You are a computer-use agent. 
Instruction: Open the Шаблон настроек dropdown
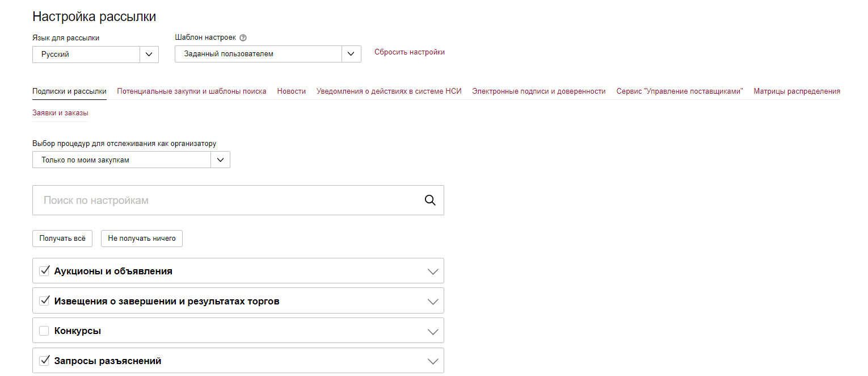click(x=351, y=54)
